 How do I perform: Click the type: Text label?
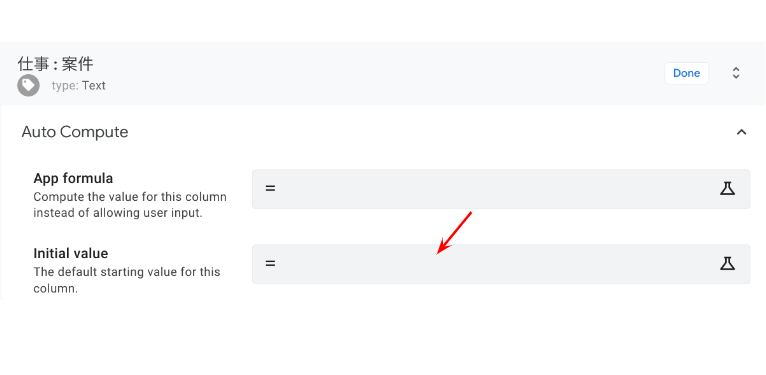click(x=79, y=85)
